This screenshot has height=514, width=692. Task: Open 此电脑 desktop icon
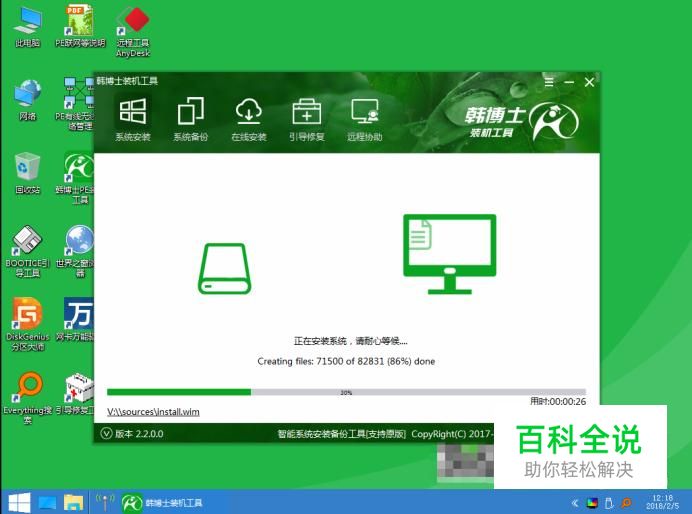(27, 27)
